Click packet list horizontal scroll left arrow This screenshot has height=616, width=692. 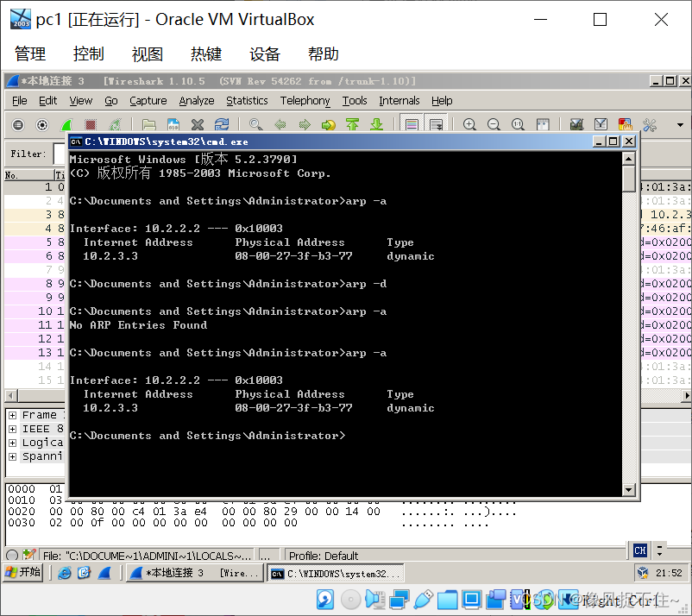tap(11, 395)
